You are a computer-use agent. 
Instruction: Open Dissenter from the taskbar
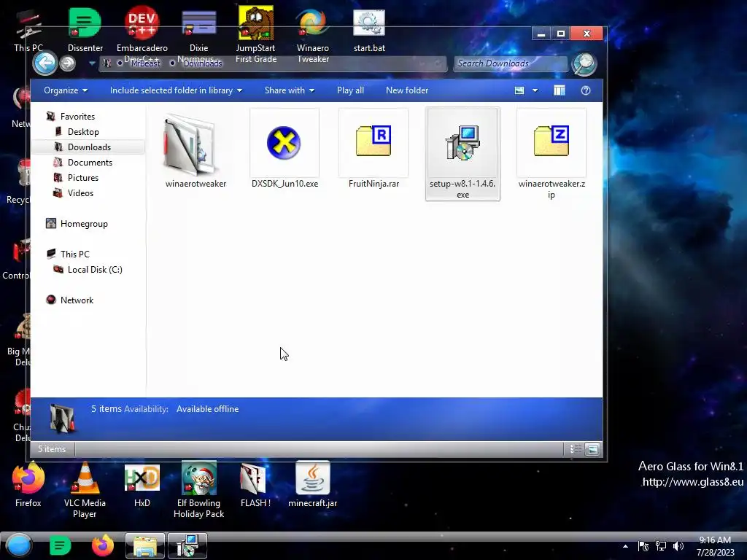tap(60, 545)
